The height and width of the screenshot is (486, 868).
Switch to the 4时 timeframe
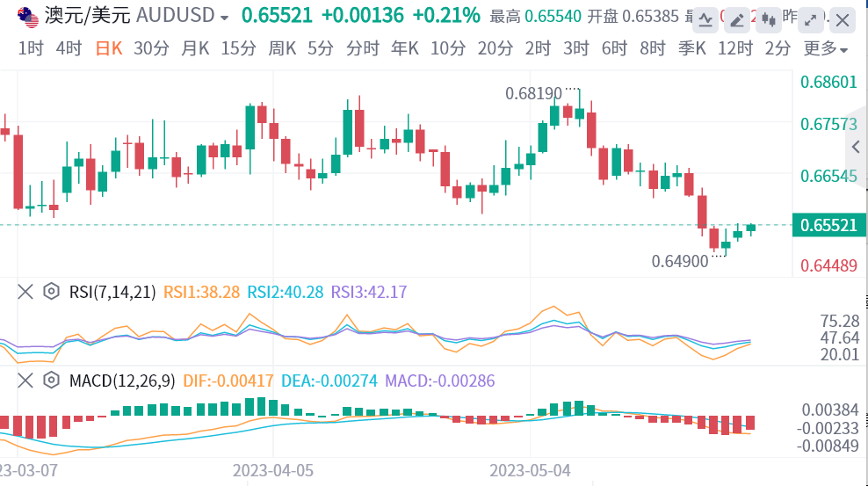(69, 48)
